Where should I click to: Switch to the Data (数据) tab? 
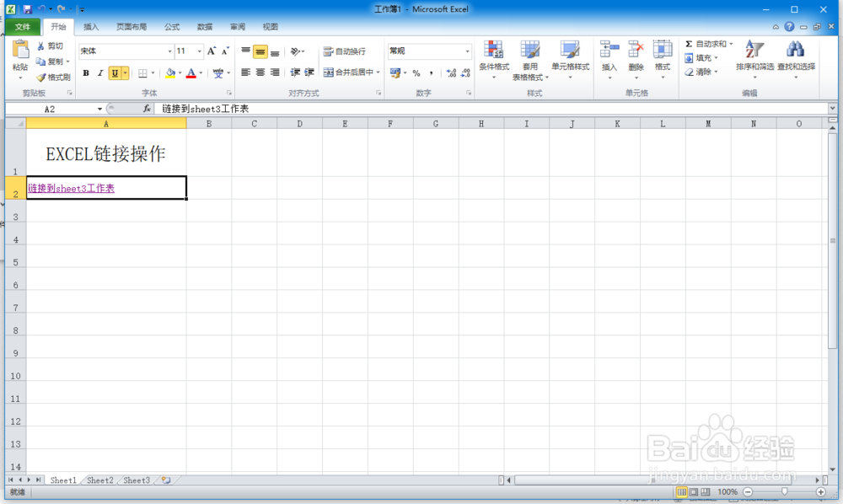click(205, 27)
